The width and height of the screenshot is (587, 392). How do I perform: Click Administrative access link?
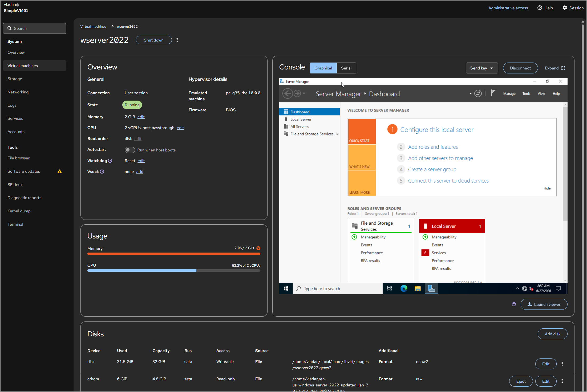[x=508, y=8]
